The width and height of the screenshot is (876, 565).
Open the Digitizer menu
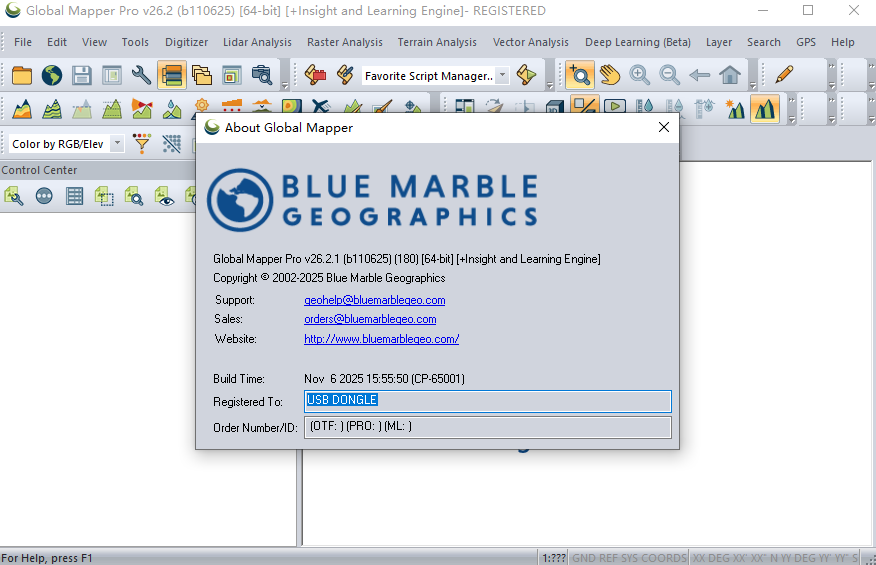point(186,42)
